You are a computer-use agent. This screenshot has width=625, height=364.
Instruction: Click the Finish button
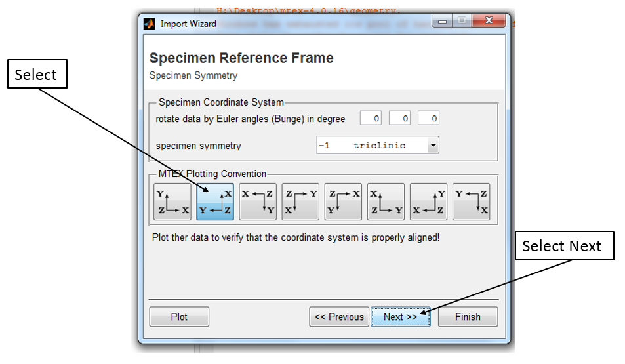click(468, 317)
